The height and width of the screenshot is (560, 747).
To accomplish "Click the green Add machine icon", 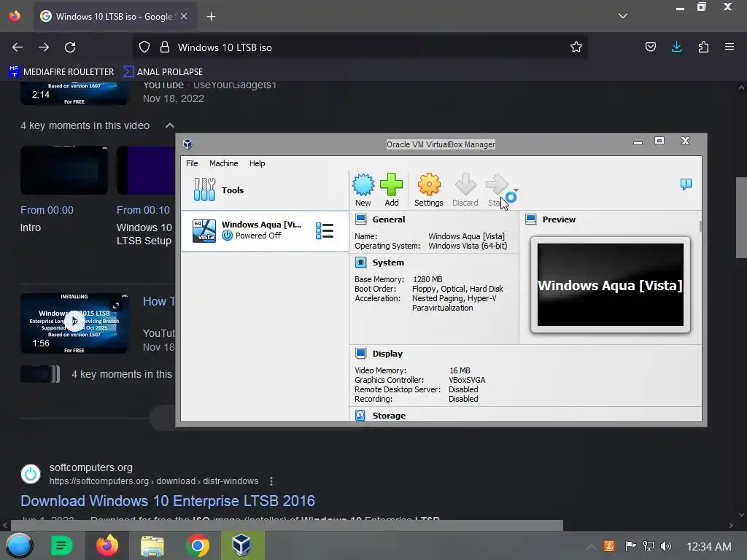I will coord(392,184).
